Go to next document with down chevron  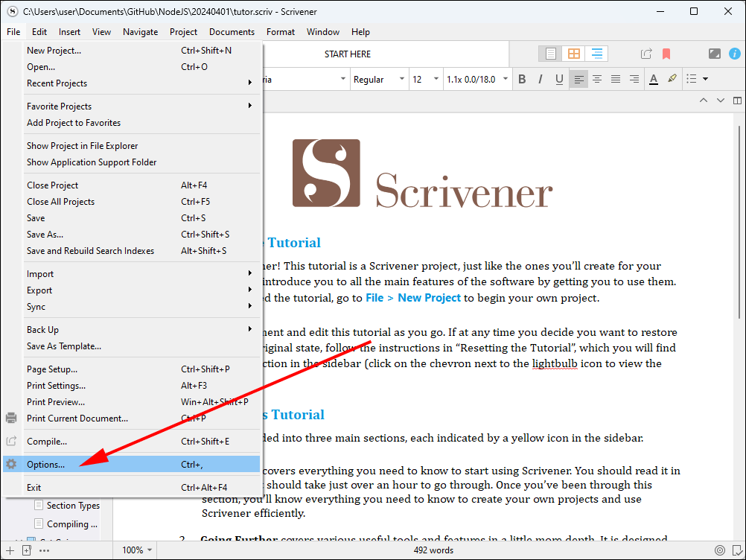pyautogui.click(x=720, y=101)
